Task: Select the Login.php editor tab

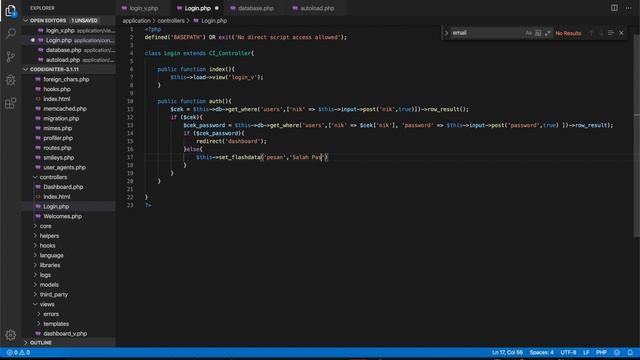Action: click(198, 8)
